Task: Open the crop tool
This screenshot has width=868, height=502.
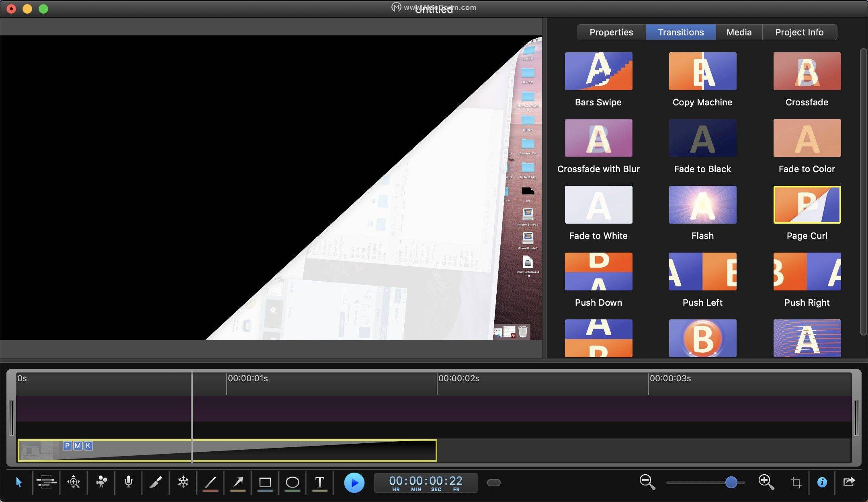Action: 796,482
